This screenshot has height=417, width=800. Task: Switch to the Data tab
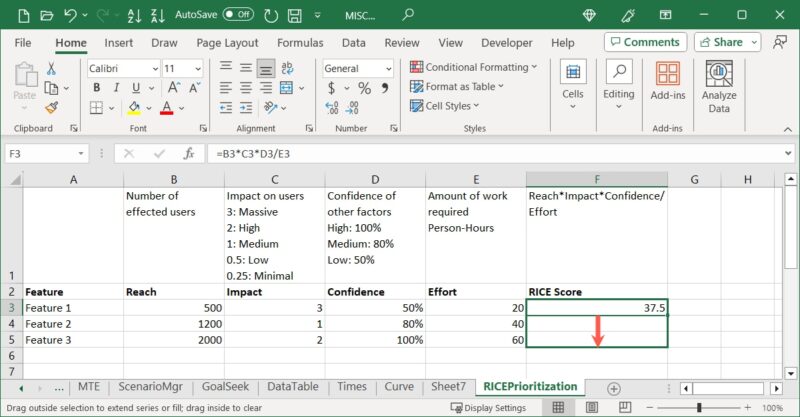click(354, 43)
